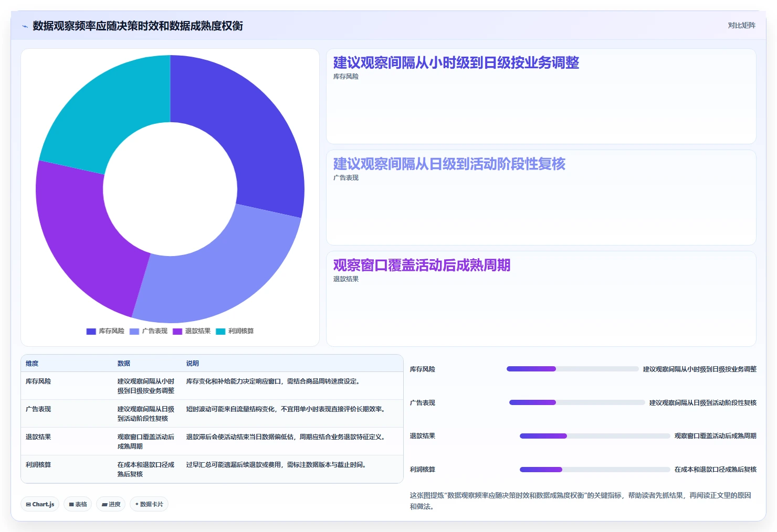Screen dimensions: 777x532
Task: Click the footer summary paragraph starting 这张图提炼
Action: 581,501
